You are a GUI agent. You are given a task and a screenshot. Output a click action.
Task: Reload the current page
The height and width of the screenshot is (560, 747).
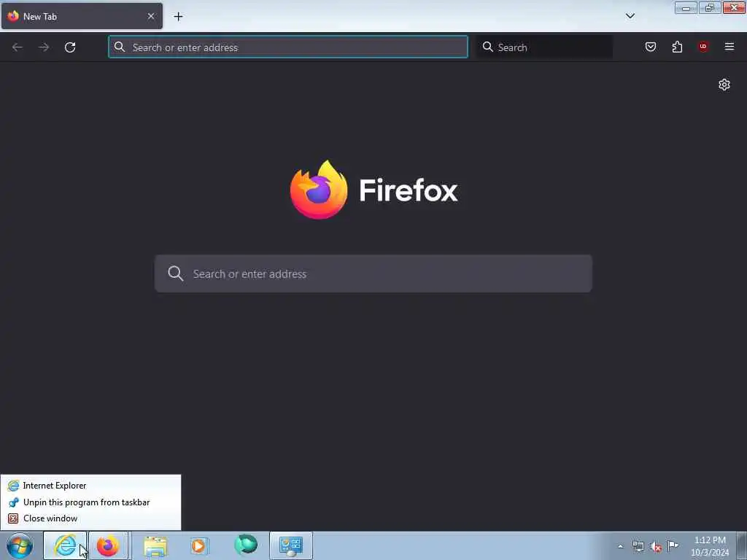click(70, 47)
